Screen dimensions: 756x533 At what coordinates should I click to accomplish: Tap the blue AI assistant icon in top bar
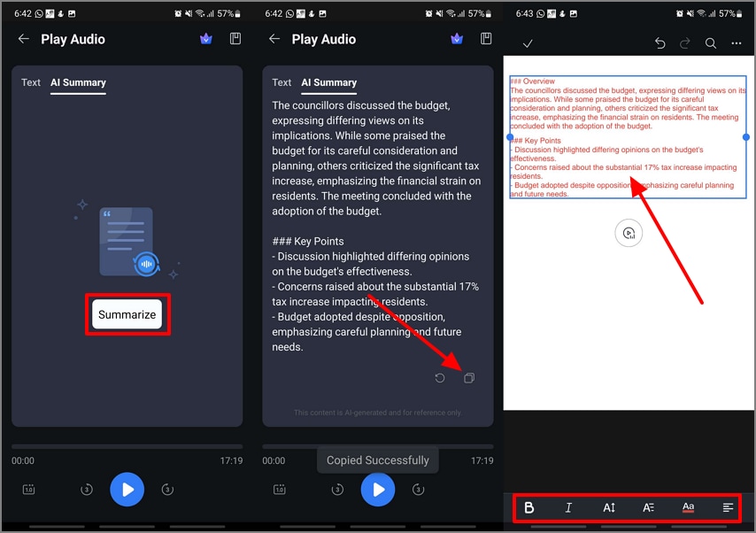457,39
